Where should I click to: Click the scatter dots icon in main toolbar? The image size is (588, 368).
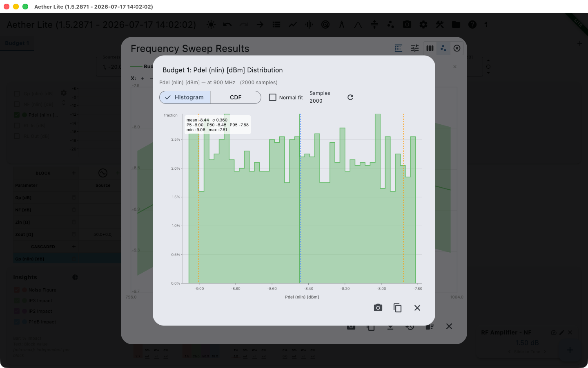pyautogui.click(x=391, y=25)
